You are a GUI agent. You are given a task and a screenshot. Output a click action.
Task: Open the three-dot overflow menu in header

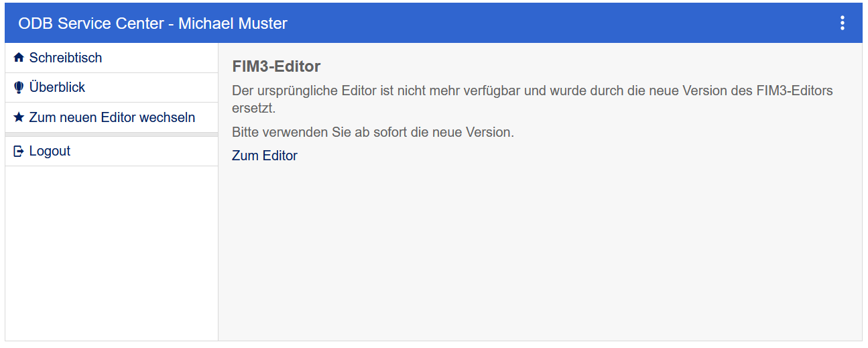click(842, 23)
